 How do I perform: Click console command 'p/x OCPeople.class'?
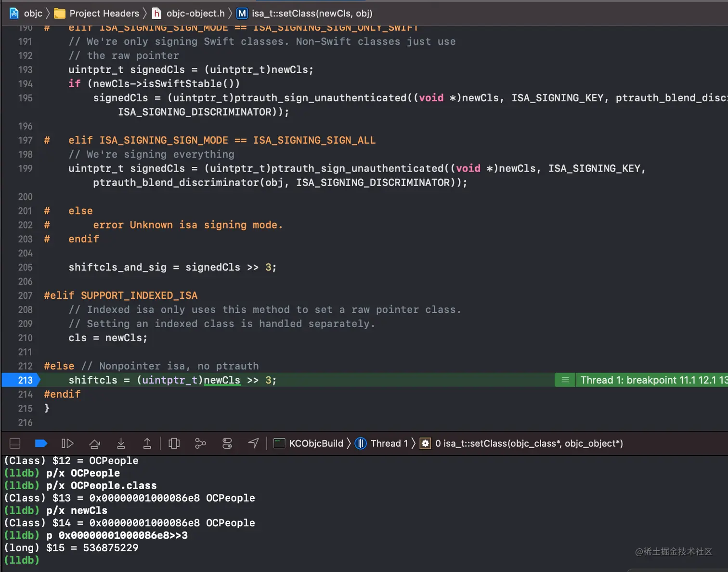[102, 486]
